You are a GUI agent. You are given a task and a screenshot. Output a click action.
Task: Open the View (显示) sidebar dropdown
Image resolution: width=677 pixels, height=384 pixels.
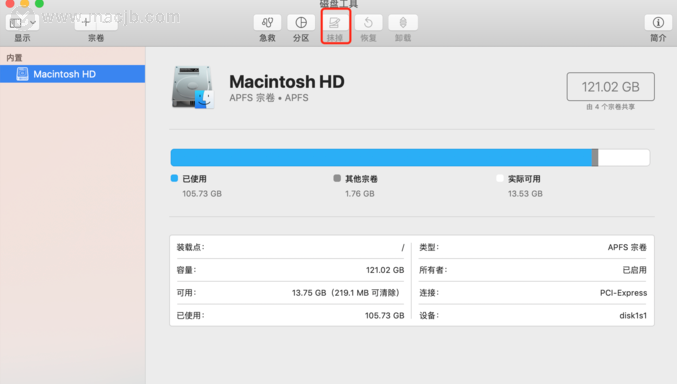point(22,22)
